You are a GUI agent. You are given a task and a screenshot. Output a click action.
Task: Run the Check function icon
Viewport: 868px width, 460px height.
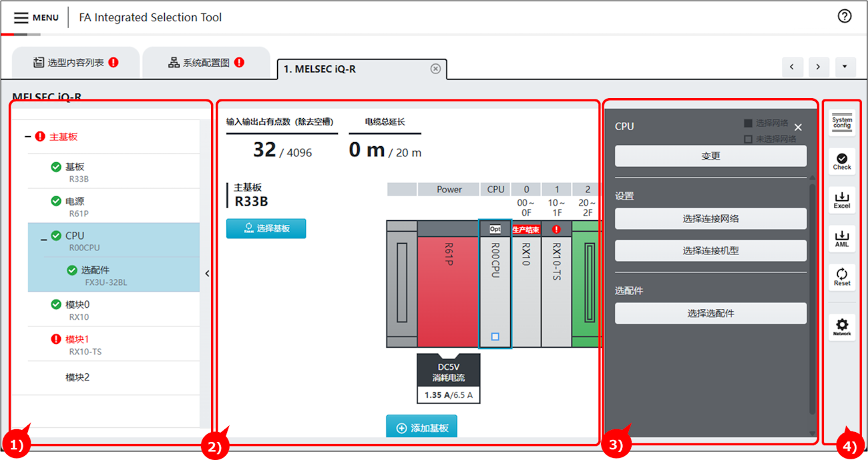[842, 160]
